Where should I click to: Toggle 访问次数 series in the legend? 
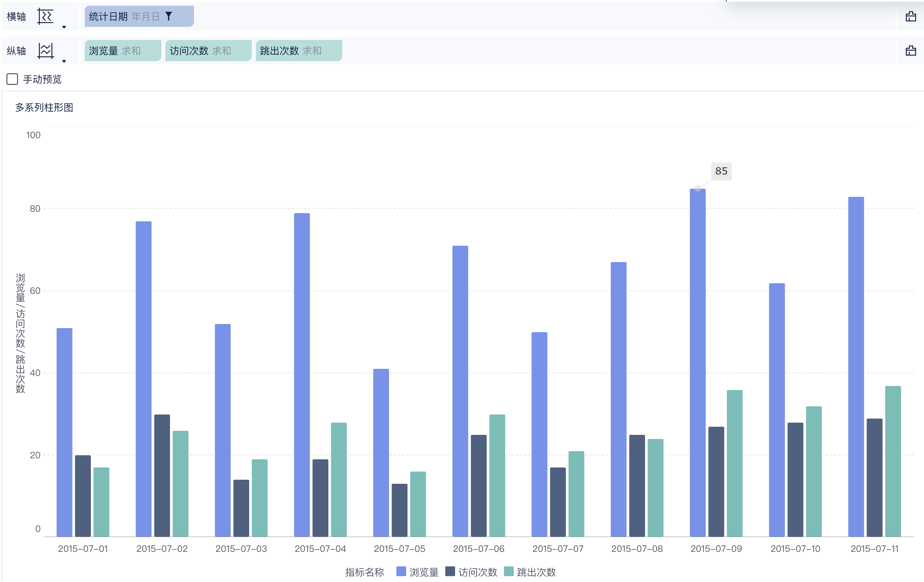[x=477, y=572]
